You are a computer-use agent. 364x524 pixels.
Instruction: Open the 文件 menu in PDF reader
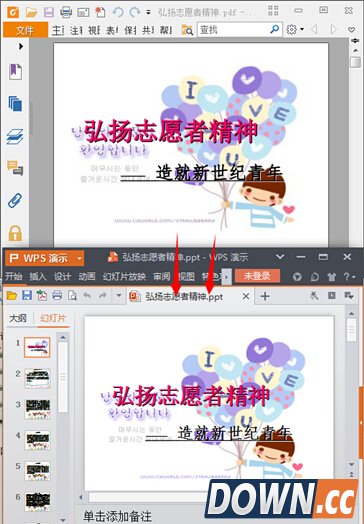(x=25, y=30)
